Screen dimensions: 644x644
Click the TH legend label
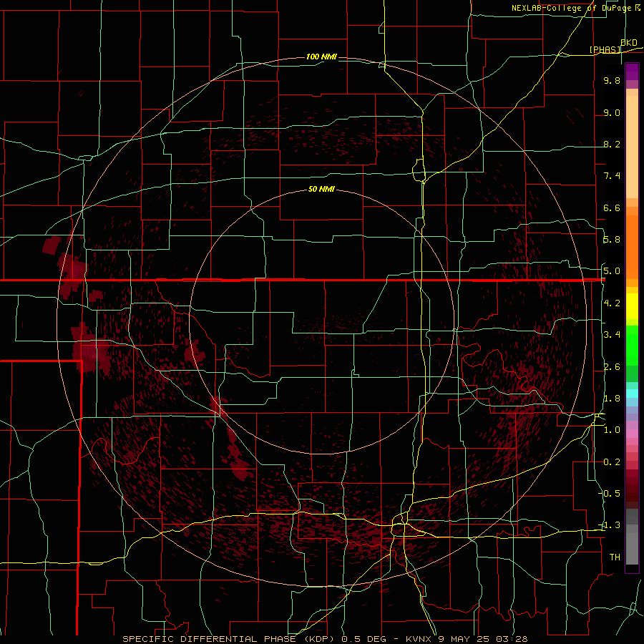615,557
